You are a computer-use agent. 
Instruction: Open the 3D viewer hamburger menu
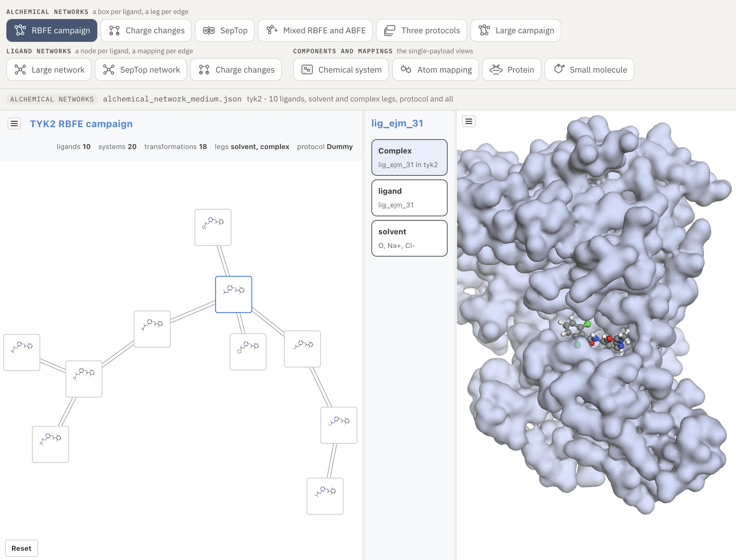click(468, 121)
